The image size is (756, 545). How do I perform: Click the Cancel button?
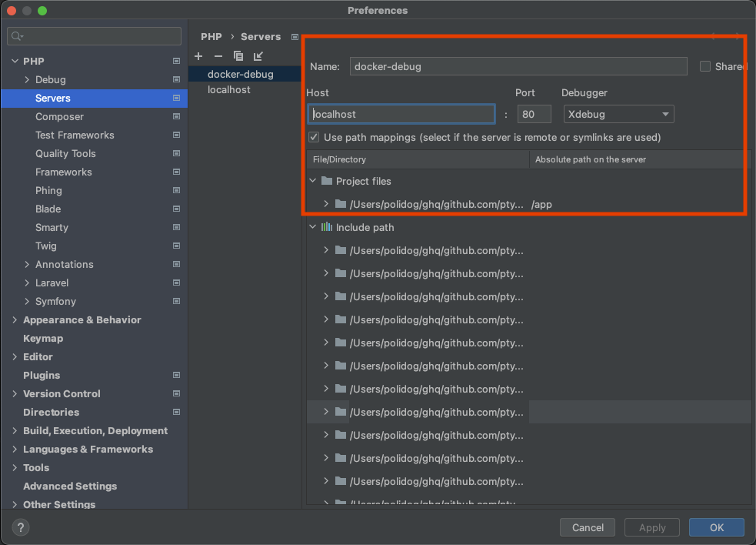(x=588, y=527)
